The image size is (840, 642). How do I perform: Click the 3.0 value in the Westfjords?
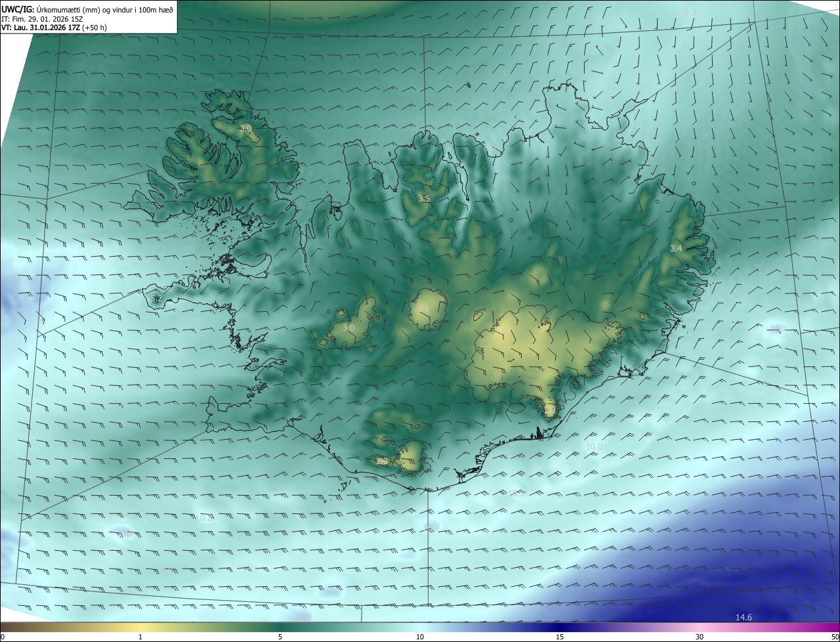pyautogui.click(x=245, y=128)
